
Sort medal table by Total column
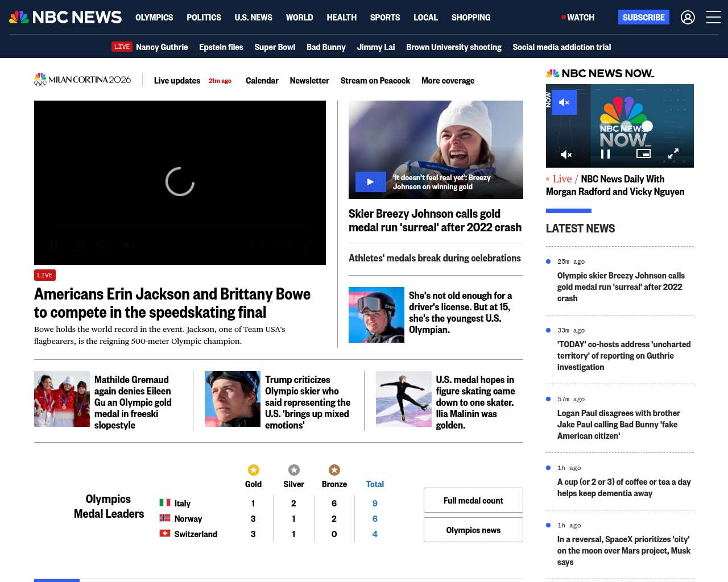tap(375, 484)
